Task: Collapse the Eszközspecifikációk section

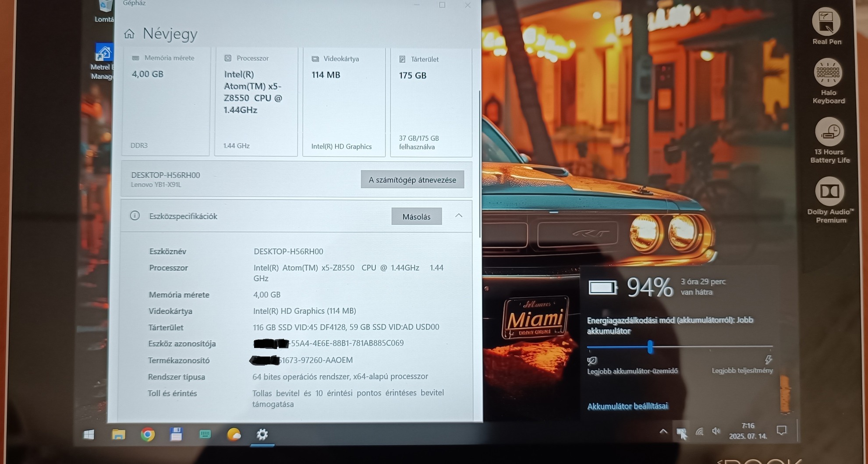Action: coord(459,216)
